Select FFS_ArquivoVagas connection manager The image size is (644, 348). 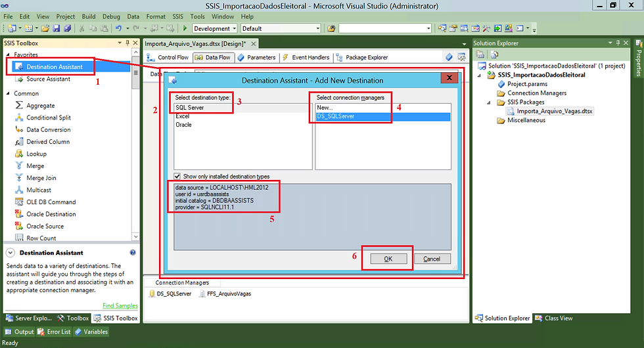point(225,294)
